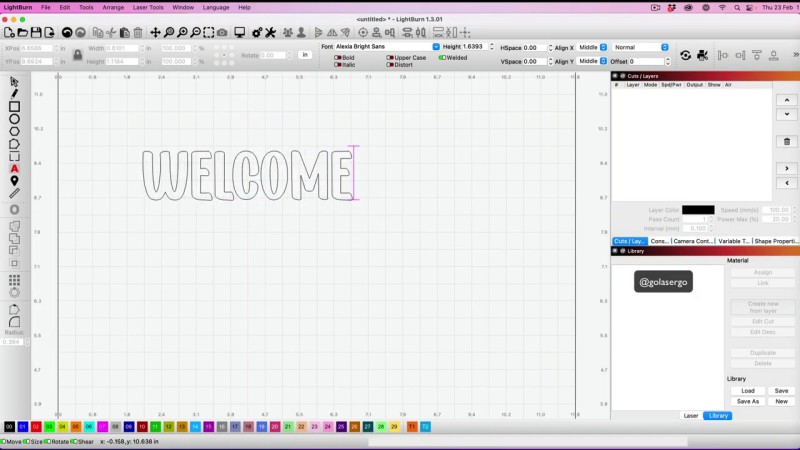This screenshot has height=450, width=800.
Task: Enable the Italic text switch
Action: (337, 65)
